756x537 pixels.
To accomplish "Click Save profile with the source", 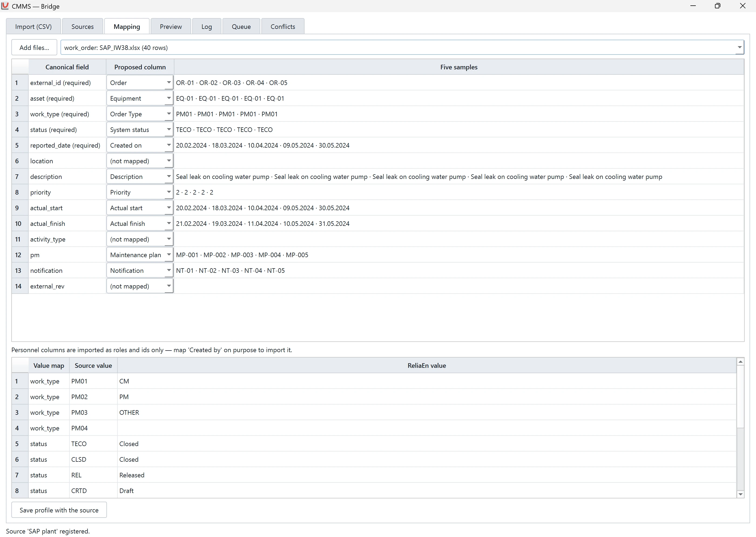I will pyautogui.click(x=59, y=510).
